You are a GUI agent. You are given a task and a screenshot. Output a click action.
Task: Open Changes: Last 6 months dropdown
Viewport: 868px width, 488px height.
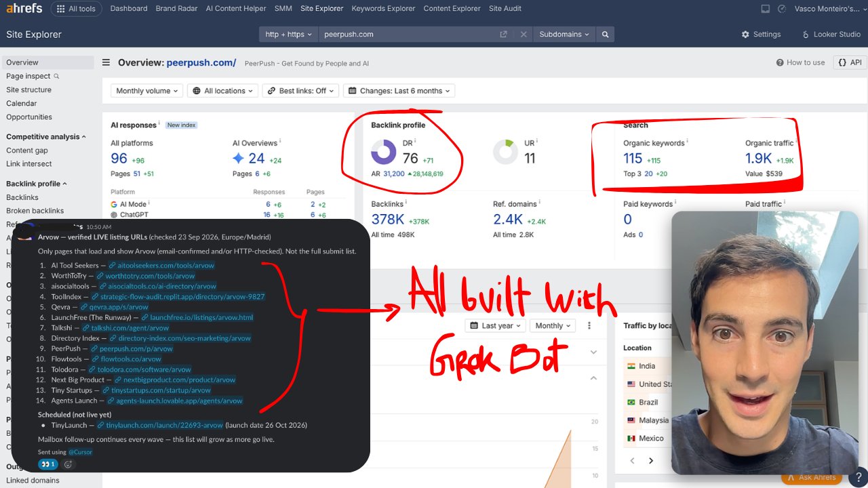point(399,91)
